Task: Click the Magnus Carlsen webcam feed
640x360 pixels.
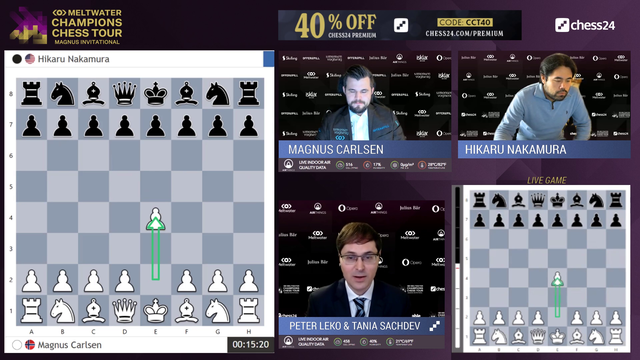Action: click(365, 96)
